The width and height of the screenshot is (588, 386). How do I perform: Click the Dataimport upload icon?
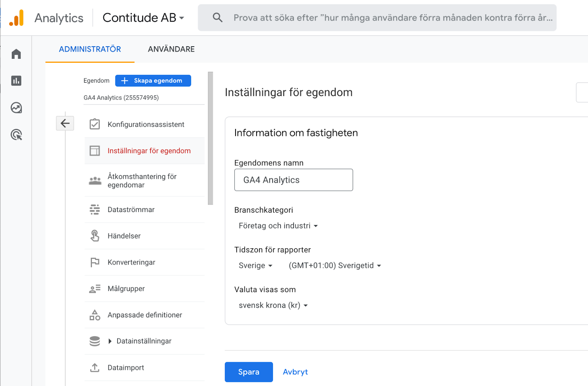click(95, 368)
